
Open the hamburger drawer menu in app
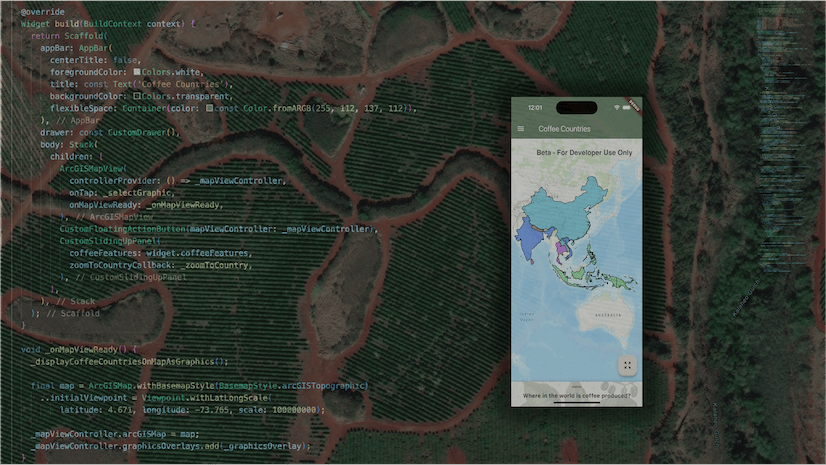520,129
